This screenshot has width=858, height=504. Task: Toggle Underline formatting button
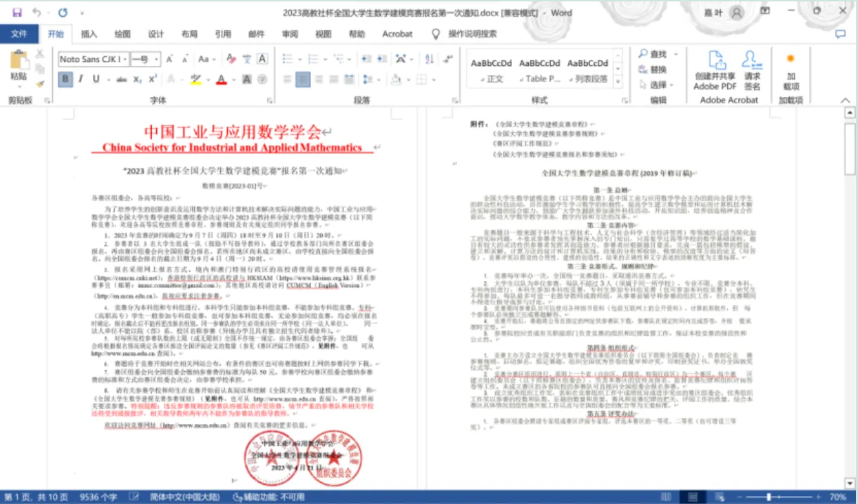pyautogui.click(x=96, y=79)
